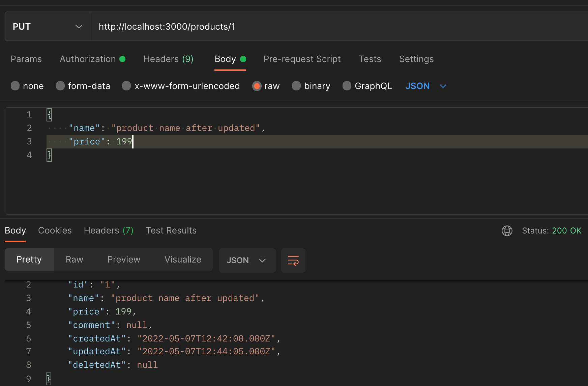Select the form-data radio option

60,86
